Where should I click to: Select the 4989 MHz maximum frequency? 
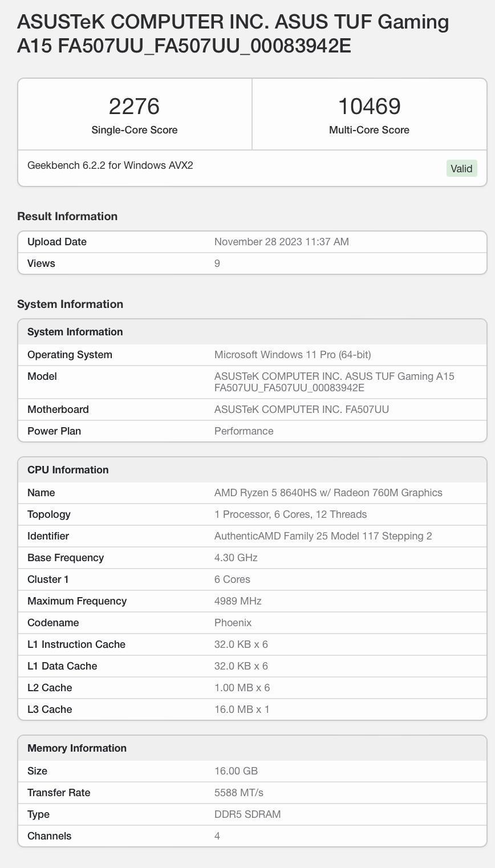pyautogui.click(x=238, y=601)
